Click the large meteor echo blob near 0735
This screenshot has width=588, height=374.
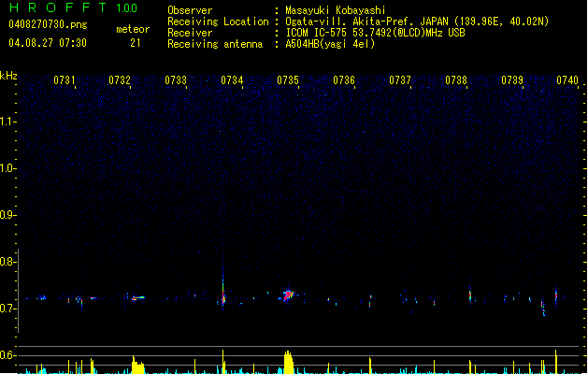coord(288,295)
